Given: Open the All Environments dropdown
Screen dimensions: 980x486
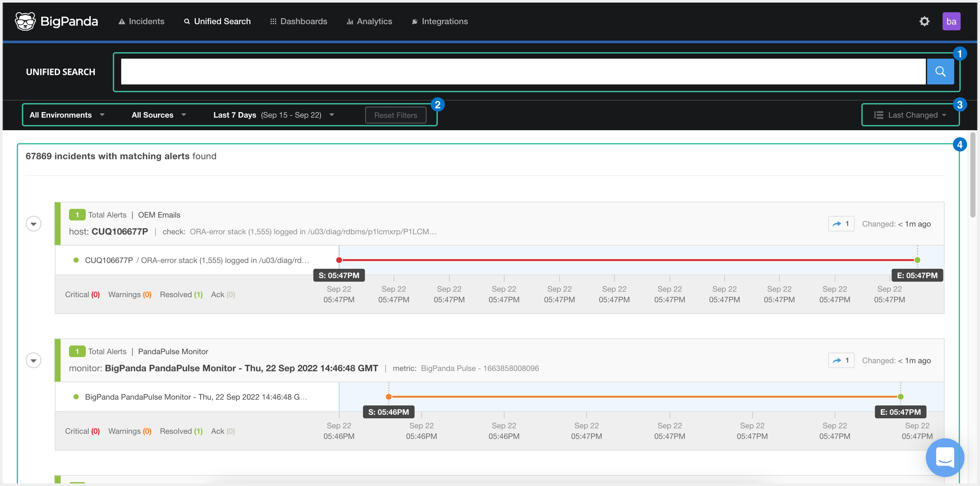Looking at the screenshot, I should (67, 115).
